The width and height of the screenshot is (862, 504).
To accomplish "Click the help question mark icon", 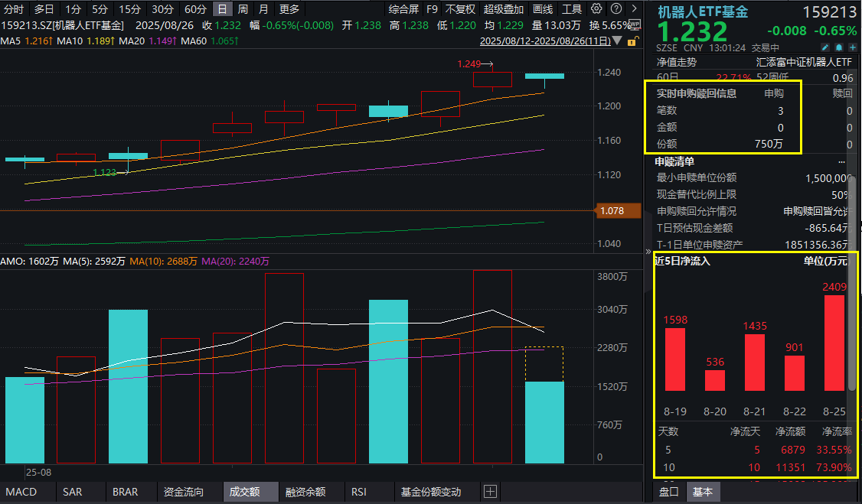I will [x=615, y=8].
